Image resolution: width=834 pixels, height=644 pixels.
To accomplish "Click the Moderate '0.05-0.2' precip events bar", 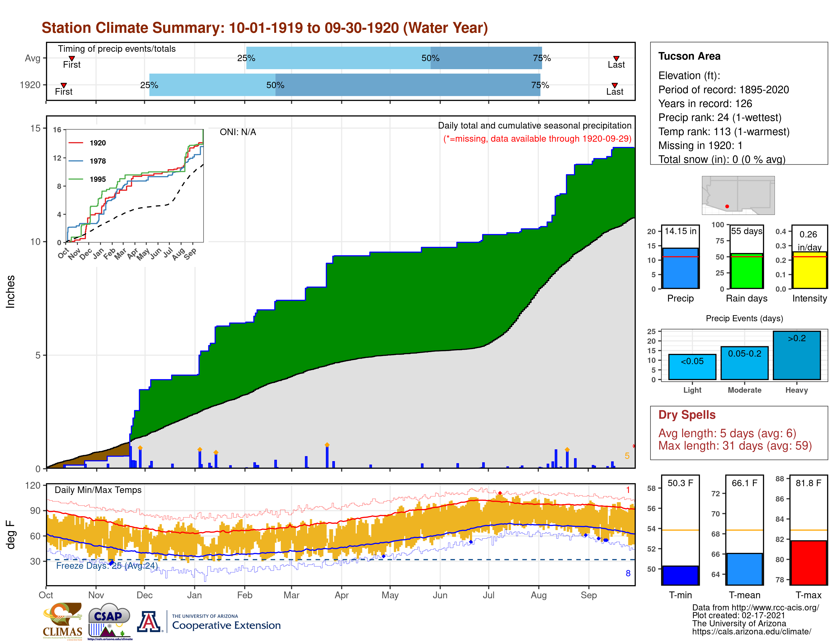I will coord(744,363).
